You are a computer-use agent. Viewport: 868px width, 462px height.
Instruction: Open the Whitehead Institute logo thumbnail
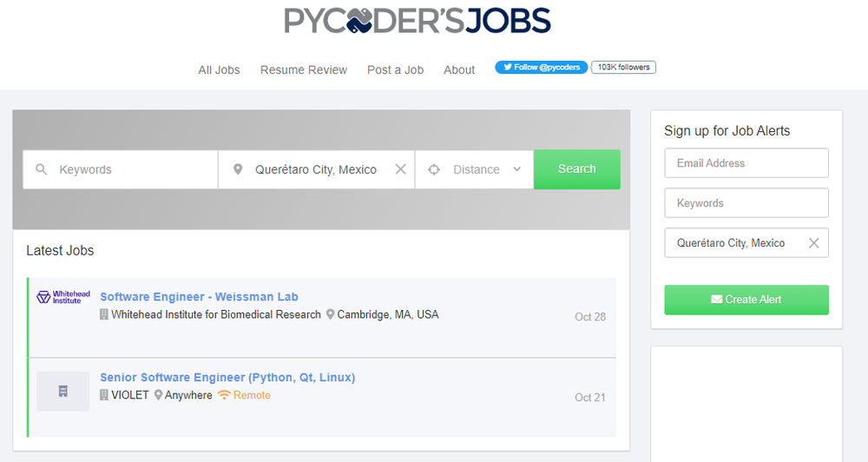click(x=63, y=297)
